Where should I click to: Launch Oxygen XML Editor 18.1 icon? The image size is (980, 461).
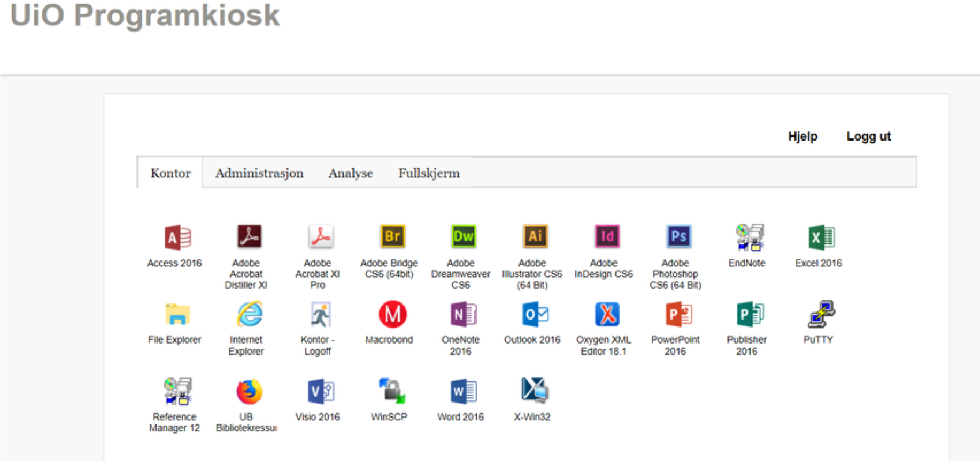[x=607, y=314]
